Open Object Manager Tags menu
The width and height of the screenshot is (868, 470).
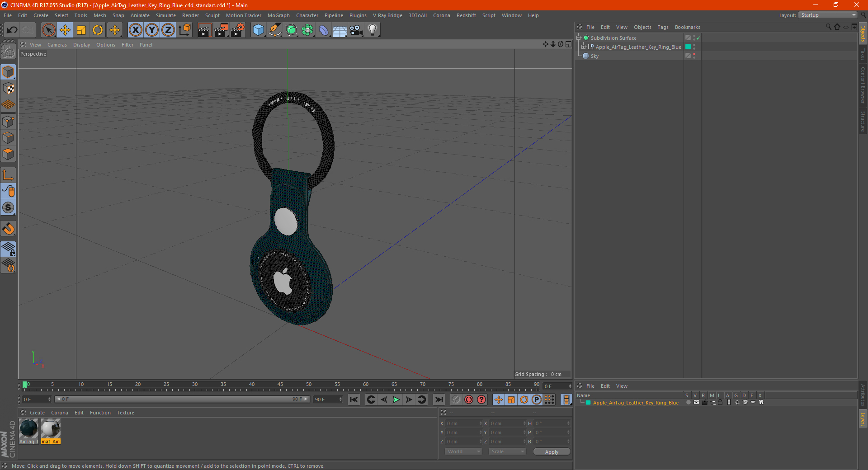(x=663, y=27)
